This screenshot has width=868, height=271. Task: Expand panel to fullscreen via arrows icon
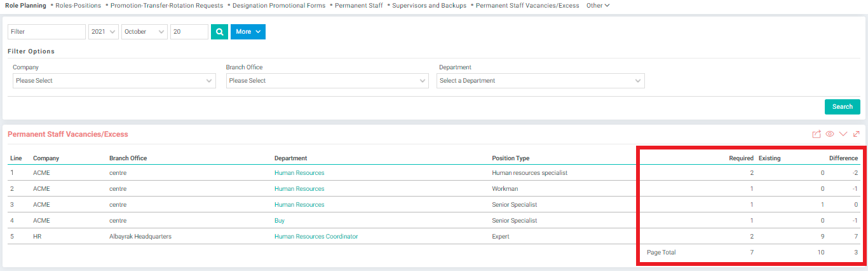(857, 134)
